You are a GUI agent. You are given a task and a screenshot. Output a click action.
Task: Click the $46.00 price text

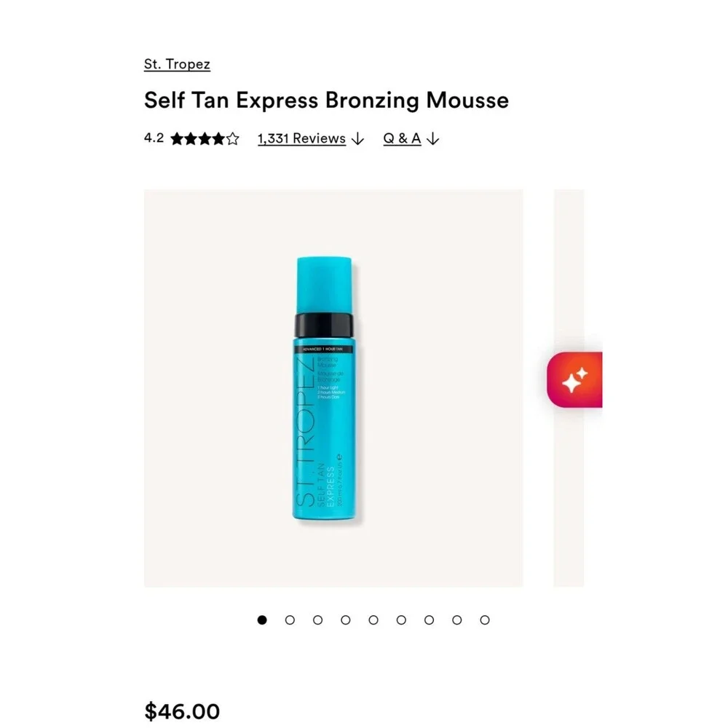coord(182,711)
